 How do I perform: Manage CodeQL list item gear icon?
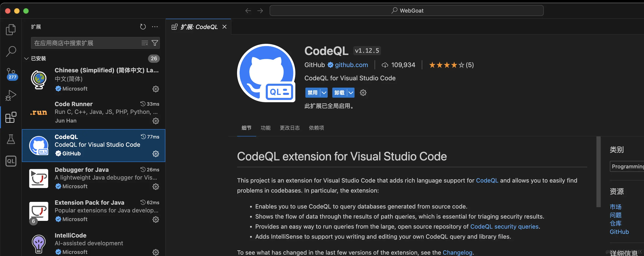click(156, 154)
